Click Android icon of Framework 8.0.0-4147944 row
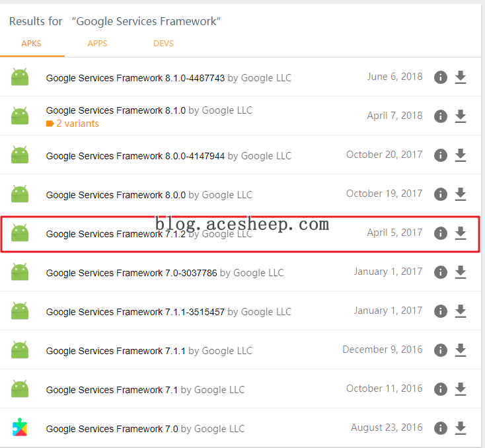 [x=20, y=155]
